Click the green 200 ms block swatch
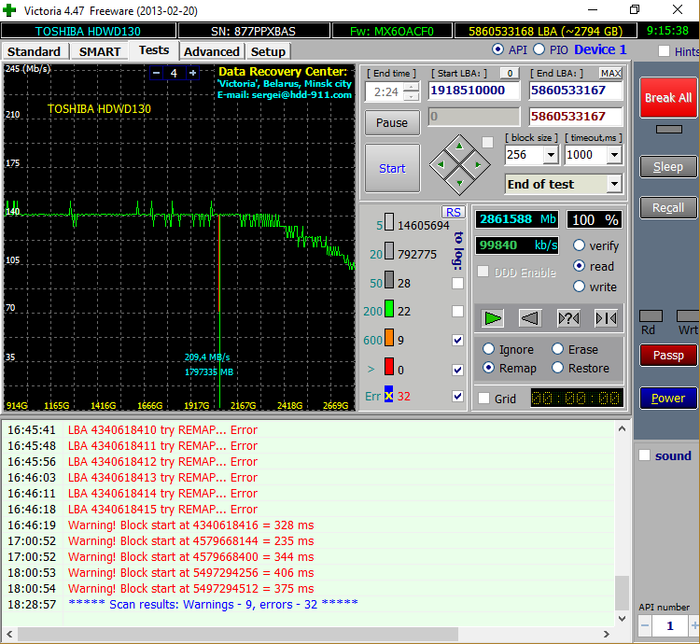 pos(389,309)
